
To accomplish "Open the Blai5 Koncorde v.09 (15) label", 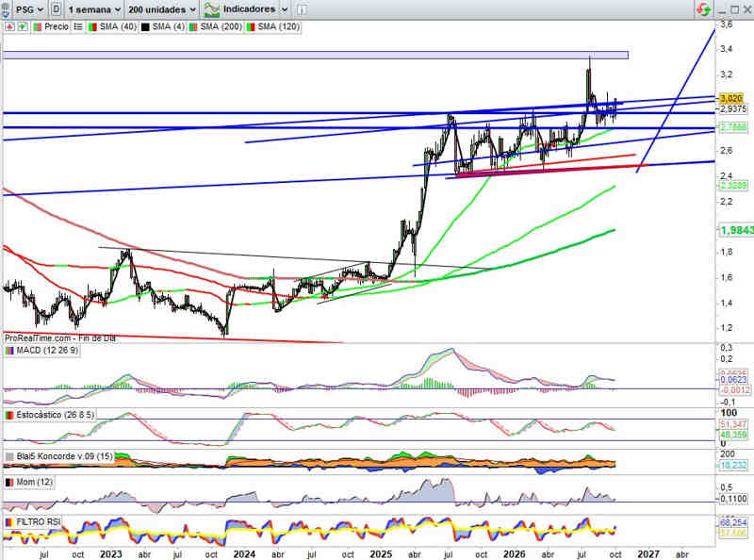I will tap(64, 456).
